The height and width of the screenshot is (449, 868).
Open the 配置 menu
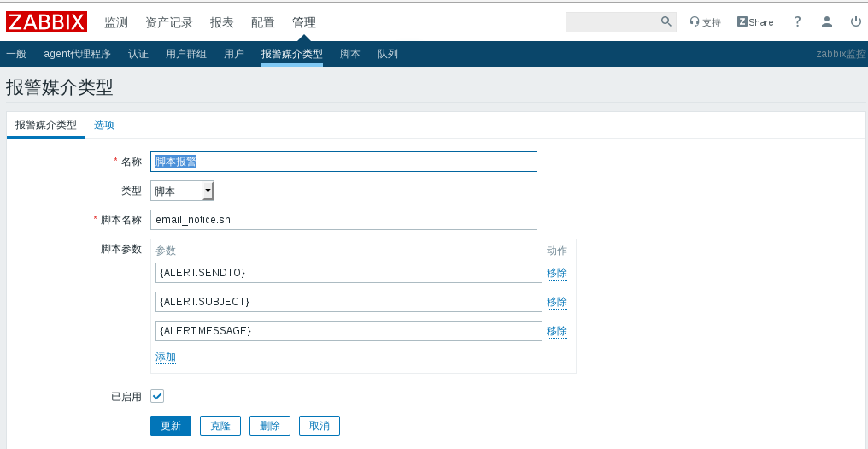click(262, 23)
